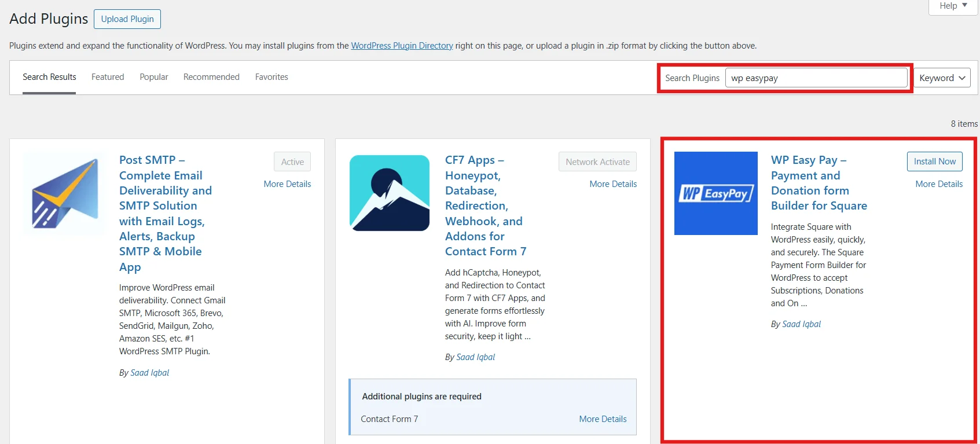The width and height of the screenshot is (980, 444).
Task: Click the Upload Plugin button
Action: (x=127, y=19)
